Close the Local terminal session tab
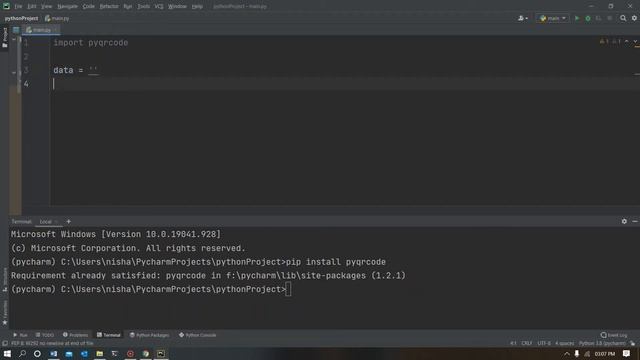This screenshot has width=640, height=360. click(57, 222)
